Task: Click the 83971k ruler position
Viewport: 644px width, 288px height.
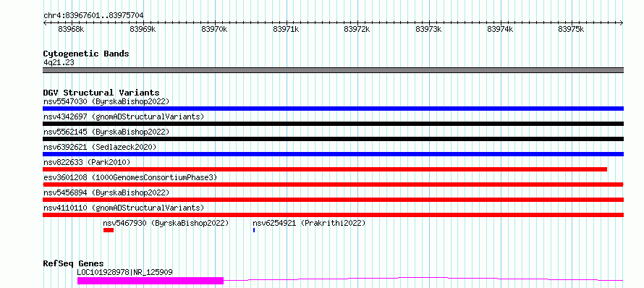Action: pyautogui.click(x=287, y=29)
